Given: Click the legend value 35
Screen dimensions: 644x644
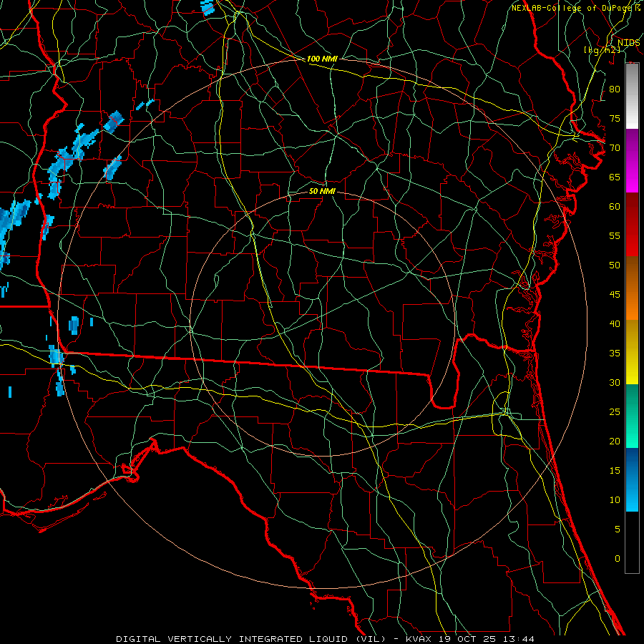Looking at the screenshot, I should 615,353.
